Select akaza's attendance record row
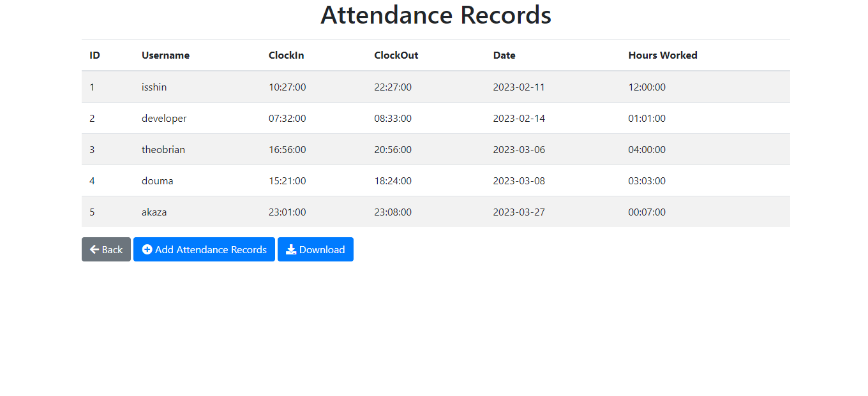 coord(436,212)
